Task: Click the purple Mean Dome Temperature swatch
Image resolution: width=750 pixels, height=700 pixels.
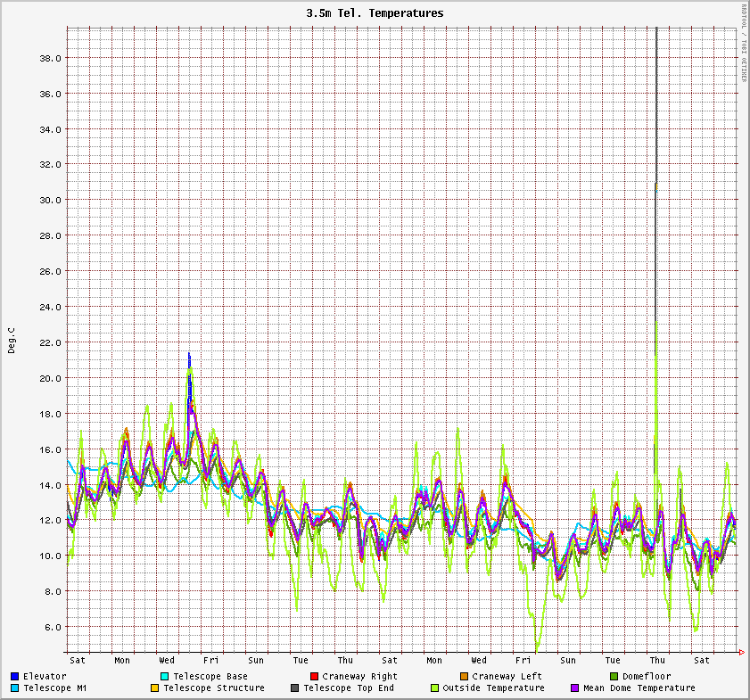Action: (x=574, y=688)
